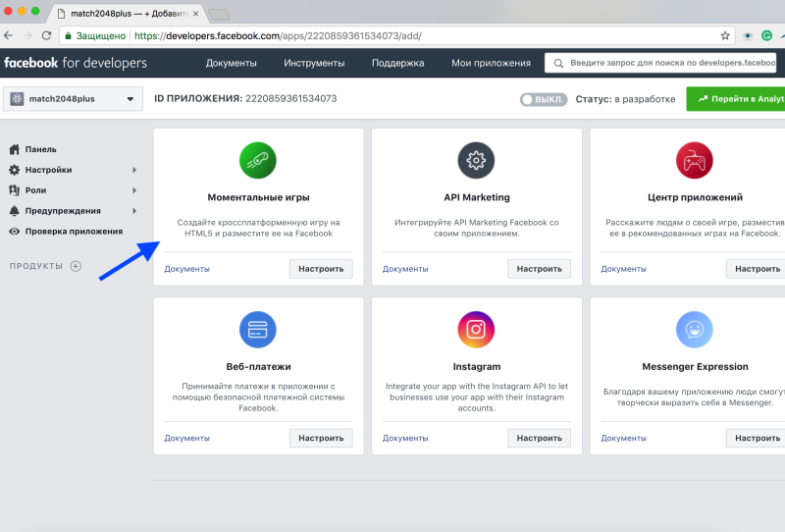
Task: Open a new browser tab
Action: coord(219,15)
